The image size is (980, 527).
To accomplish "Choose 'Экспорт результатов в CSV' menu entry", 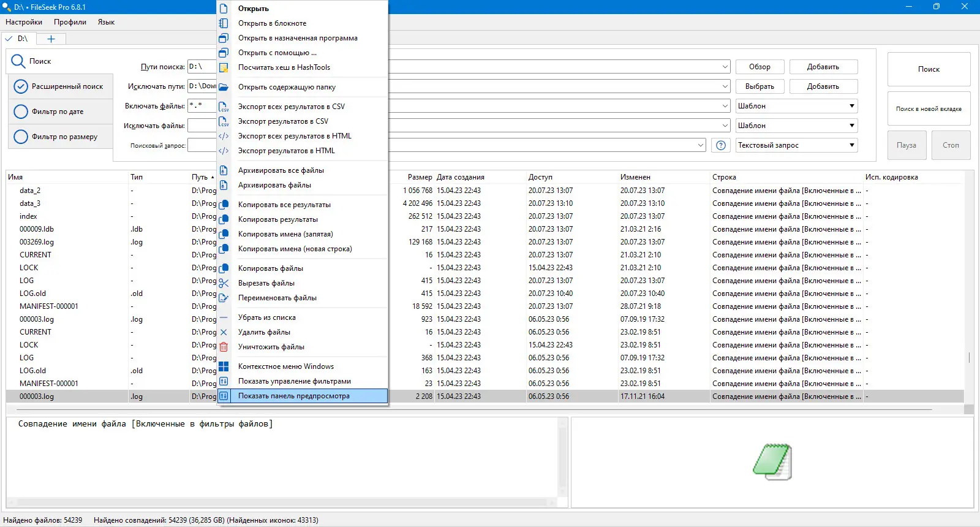I will click(x=303, y=121).
